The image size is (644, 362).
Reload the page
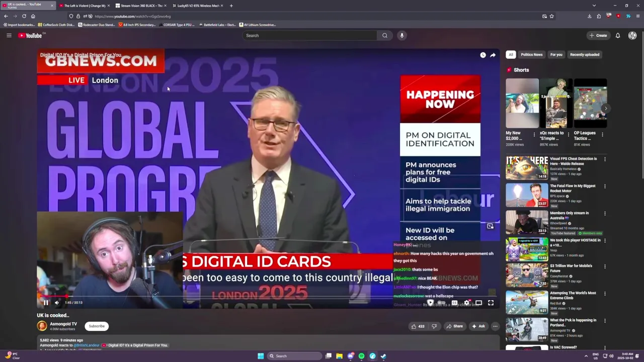24,16
